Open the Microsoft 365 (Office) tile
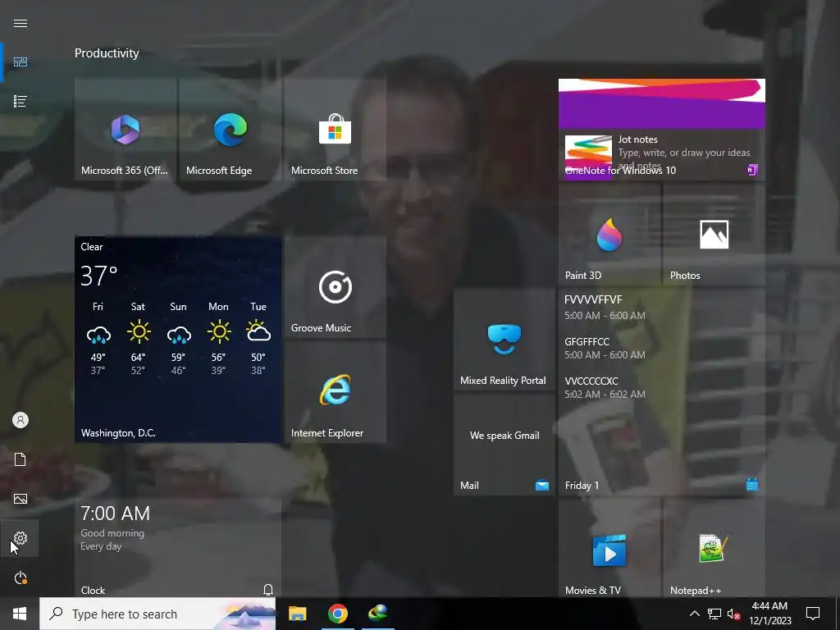Viewport: 840px width, 630px height. tap(126, 129)
